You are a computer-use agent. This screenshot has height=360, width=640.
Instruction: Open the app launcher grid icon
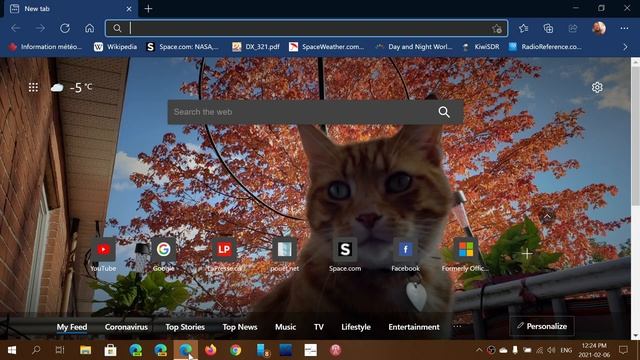[x=33, y=87]
